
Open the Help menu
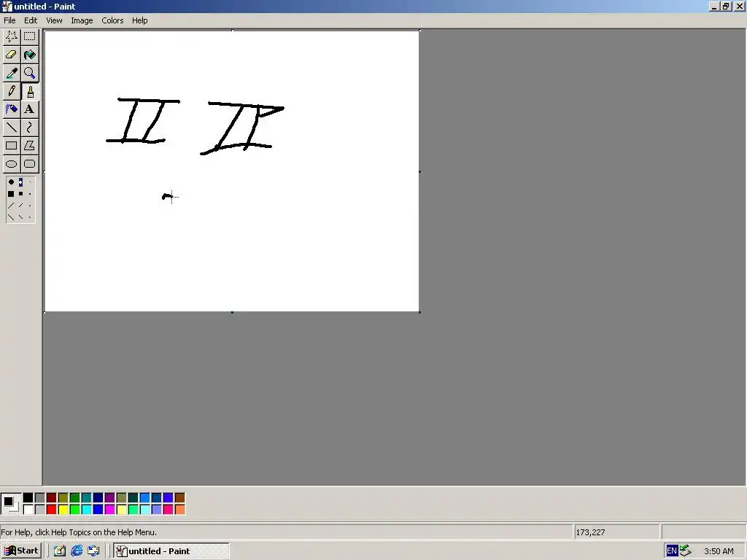139,20
